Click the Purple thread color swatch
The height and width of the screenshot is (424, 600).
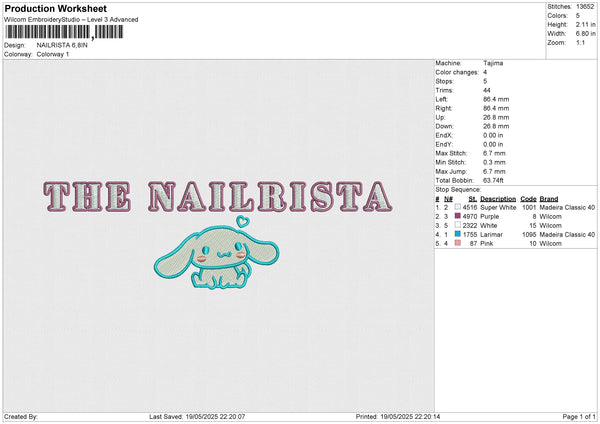pos(457,216)
